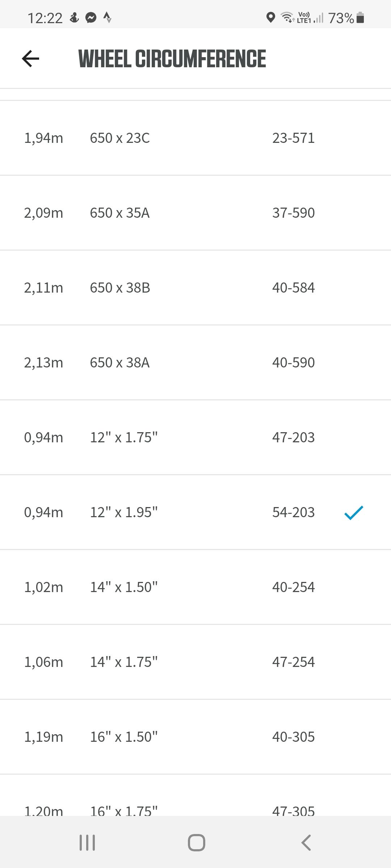Select the 650 x 35A option
Screen dimensions: 391x868
point(195,213)
